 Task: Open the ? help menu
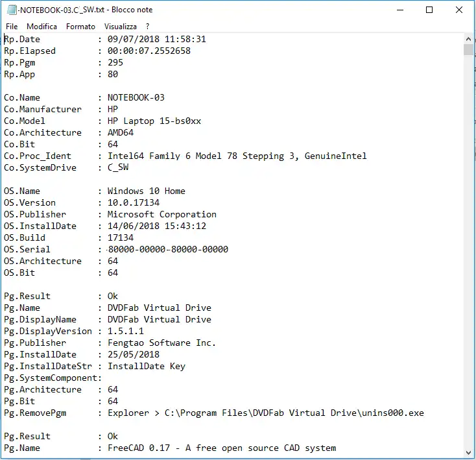[x=148, y=27]
